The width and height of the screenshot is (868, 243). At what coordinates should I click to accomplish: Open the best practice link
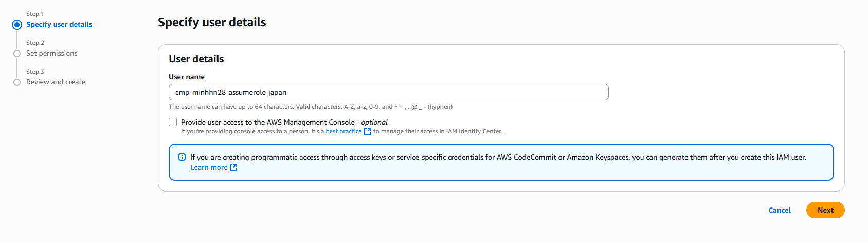pyautogui.click(x=343, y=131)
